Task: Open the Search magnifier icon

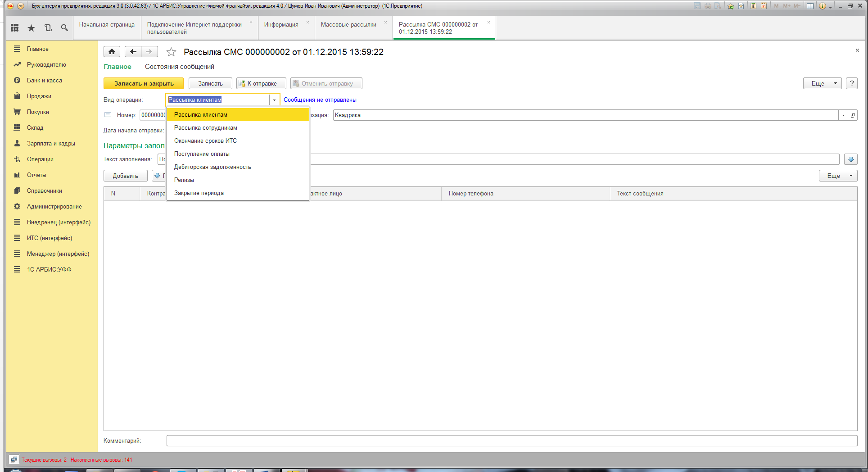Action: [x=64, y=28]
